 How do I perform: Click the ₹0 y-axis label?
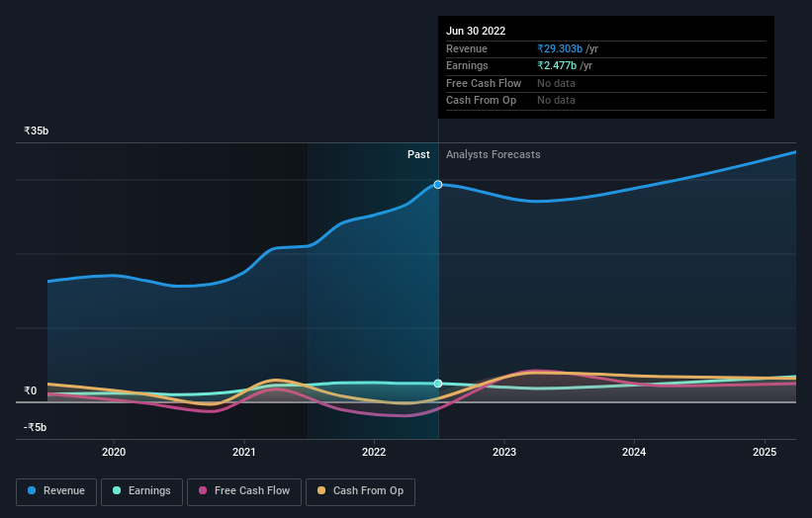[x=31, y=390]
